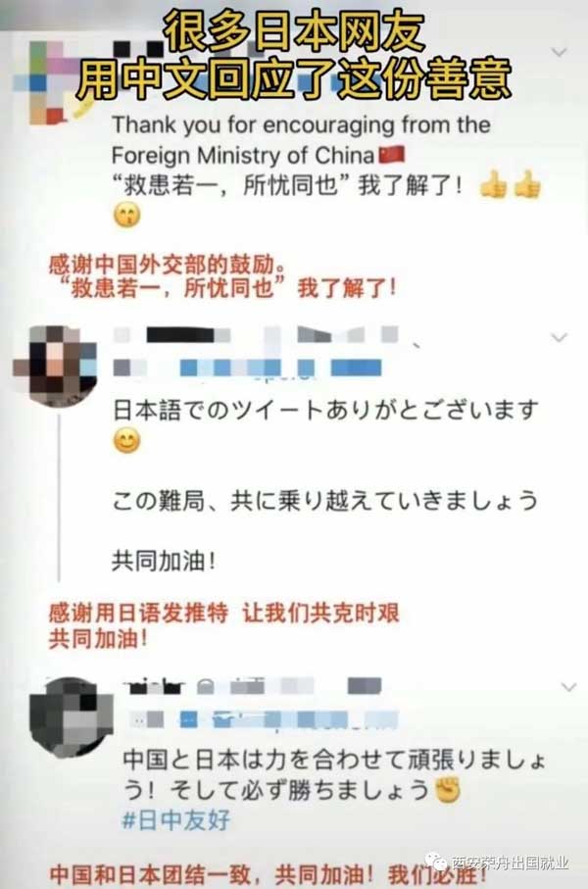The width and height of the screenshot is (588, 889).
Task: Click the Foreign Ministry of China text
Action: click(243, 155)
